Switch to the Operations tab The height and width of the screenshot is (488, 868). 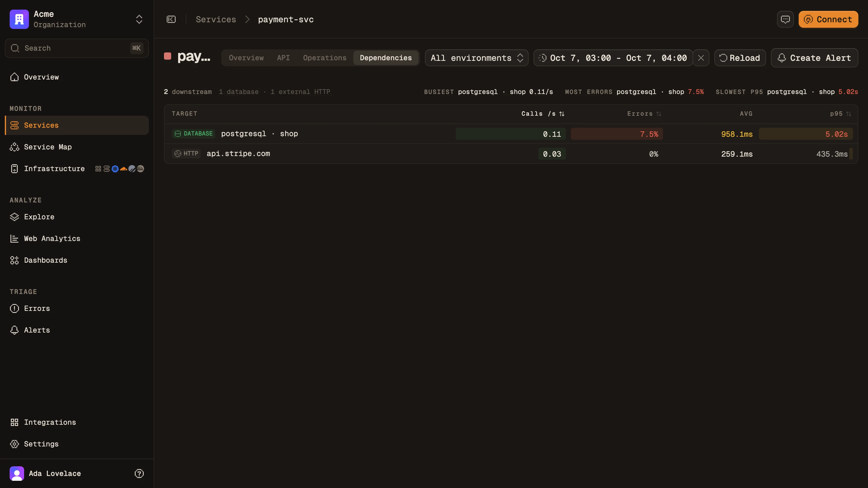point(325,58)
